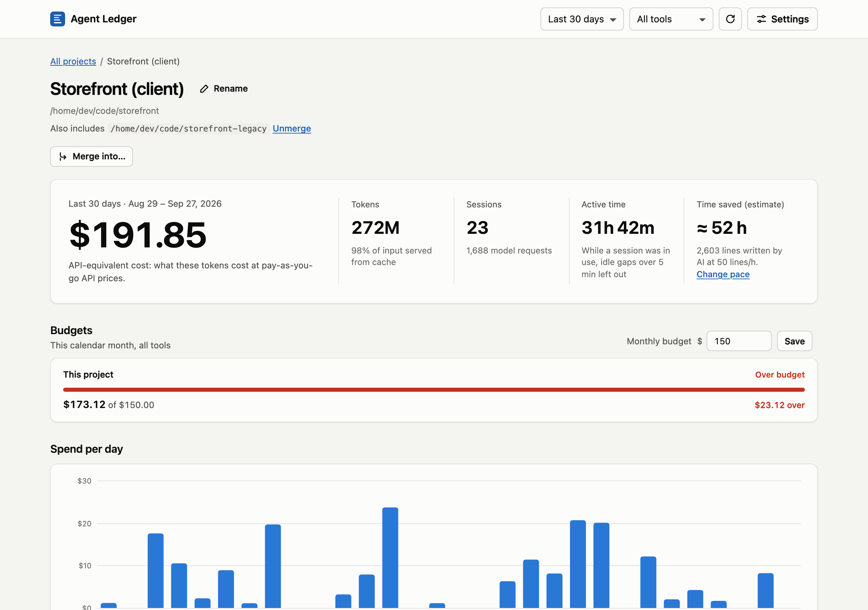Open the All tools dropdown
The image size is (868, 610).
click(671, 19)
